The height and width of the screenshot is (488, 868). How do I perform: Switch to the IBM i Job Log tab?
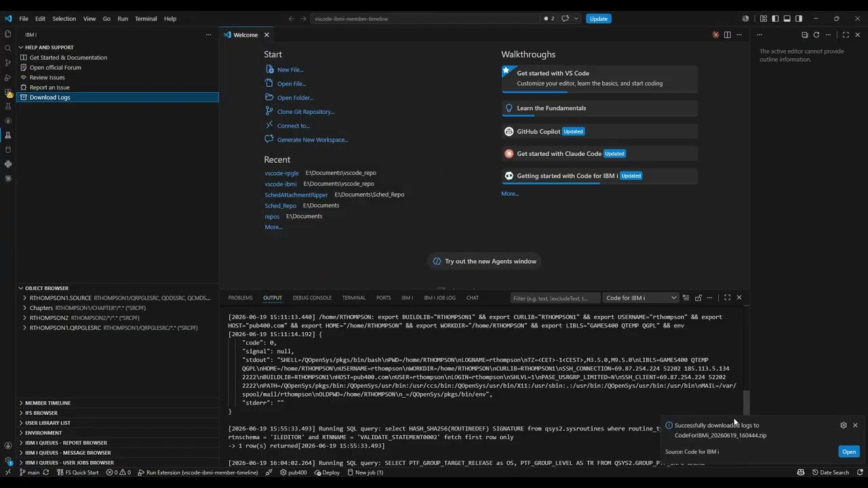click(439, 298)
